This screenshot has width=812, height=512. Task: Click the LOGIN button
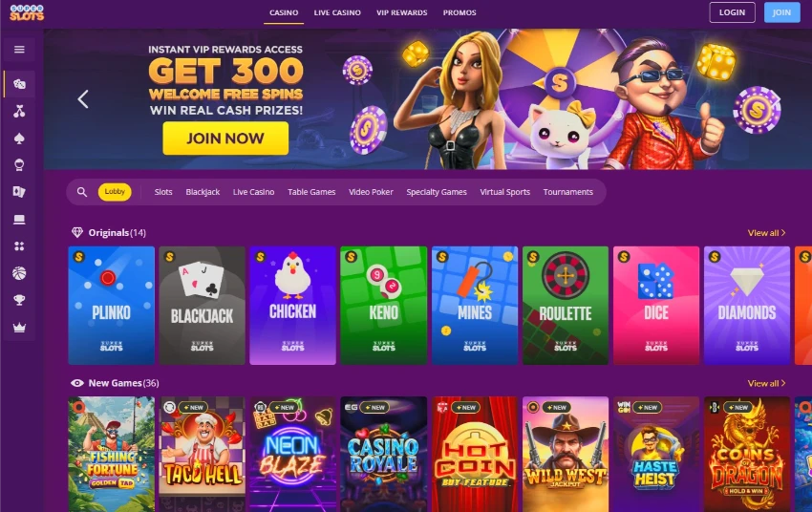[732, 12]
